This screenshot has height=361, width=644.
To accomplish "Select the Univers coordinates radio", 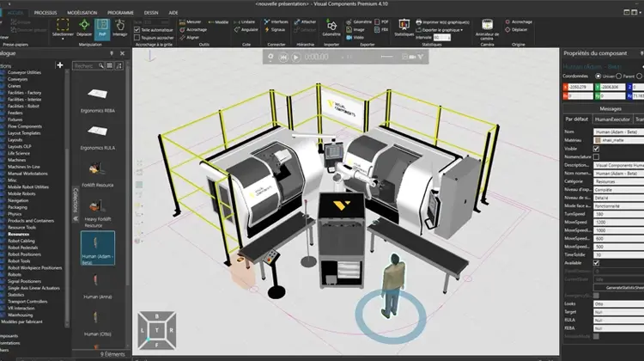I will tap(598, 76).
